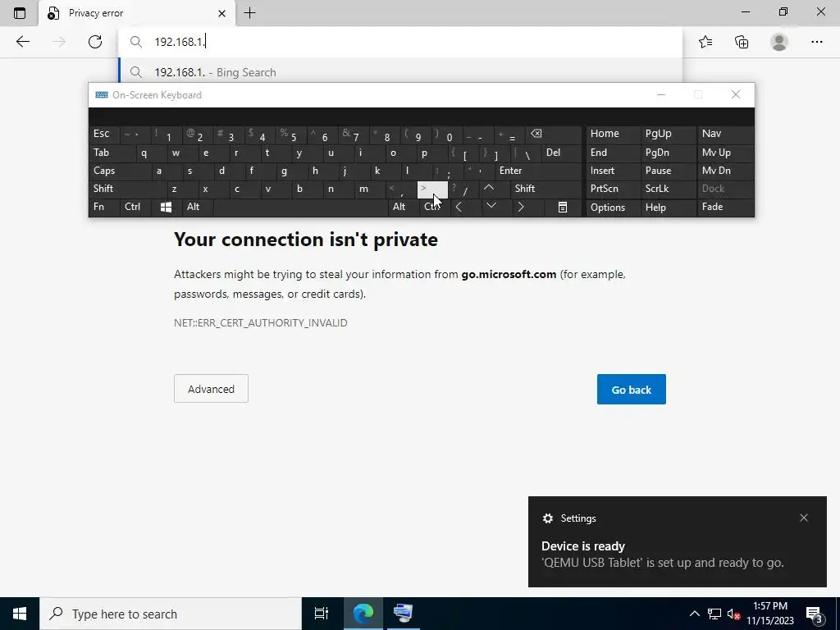Open On-Screen Keyboard Options
The height and width of the screenshot is (630, 840).
[613, 208]
